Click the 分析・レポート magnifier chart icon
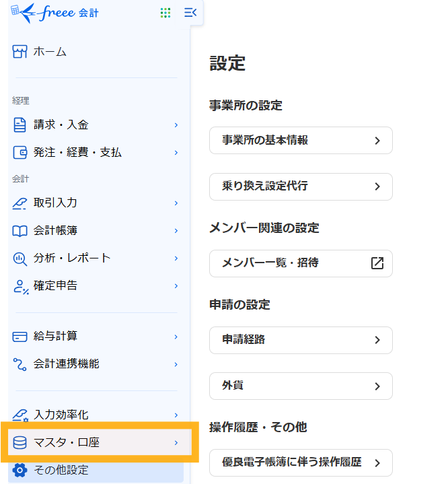Image resolution: width=448 pixels, height=484 pixels. click(20, 258)
